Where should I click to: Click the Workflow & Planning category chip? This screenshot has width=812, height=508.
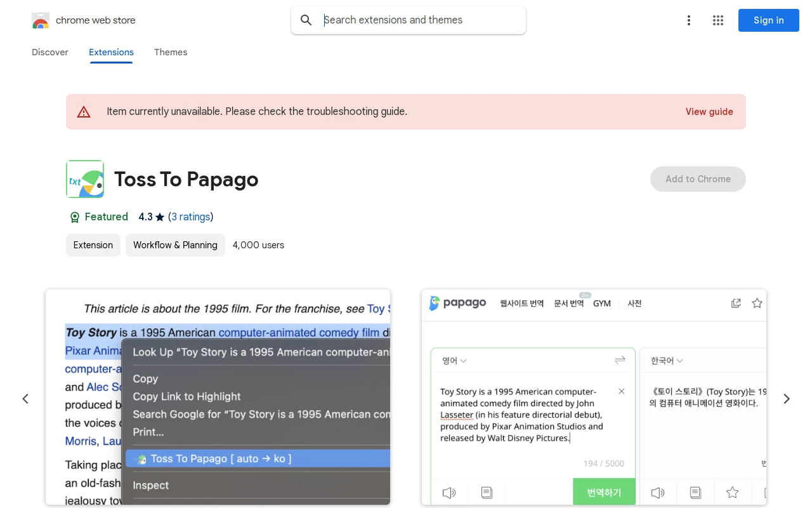(x=175, y=245)
